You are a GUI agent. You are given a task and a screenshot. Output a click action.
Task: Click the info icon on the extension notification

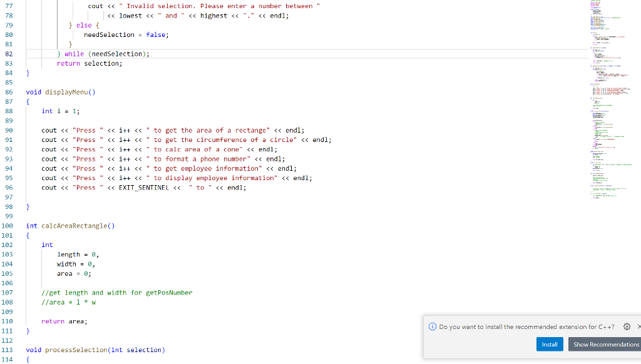pyautogui.click(x=432, y=326)
